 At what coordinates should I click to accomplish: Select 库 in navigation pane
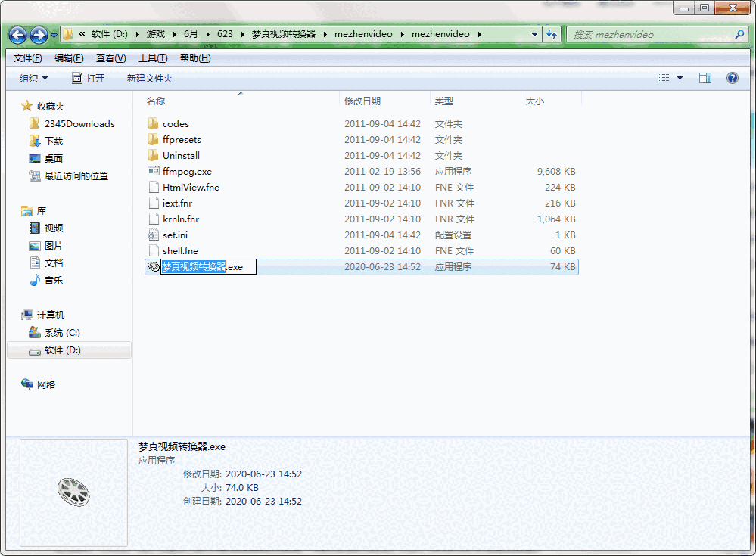(42, 210)
